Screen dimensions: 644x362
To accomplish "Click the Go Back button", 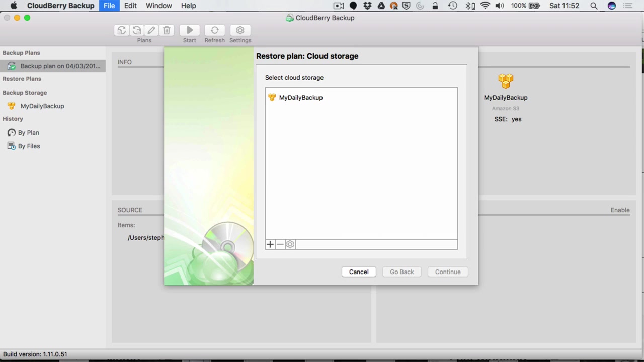I will [401, 272].
